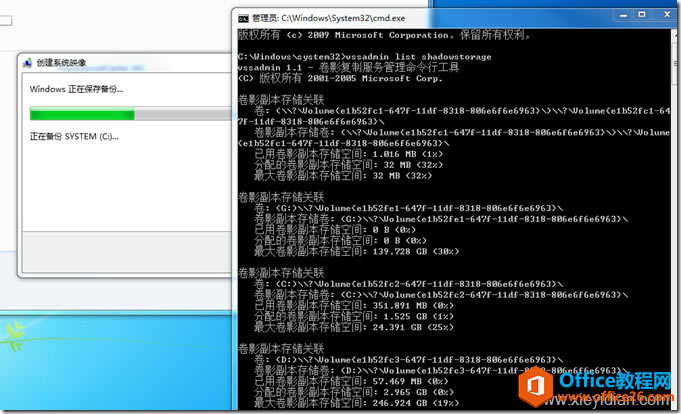Click the '139.728 GB (30%)' maximum value
This screenshot has width=681, height=414.
click(416, 252)
